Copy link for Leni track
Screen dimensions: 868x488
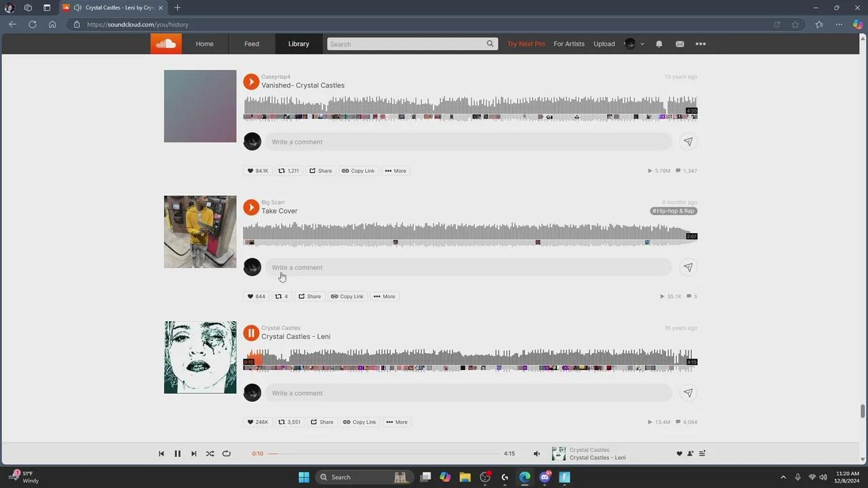pos(359,422)
